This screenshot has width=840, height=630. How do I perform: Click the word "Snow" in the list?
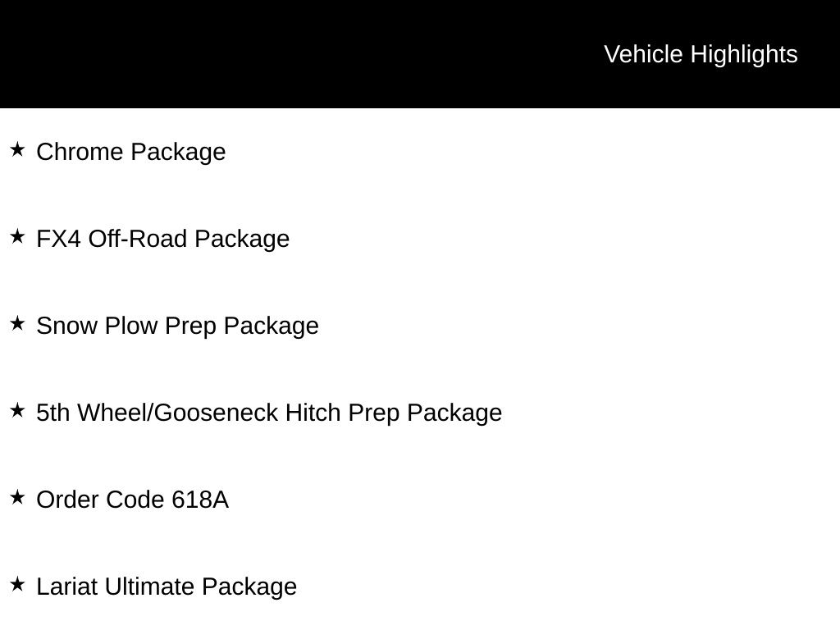coord(67,326)
